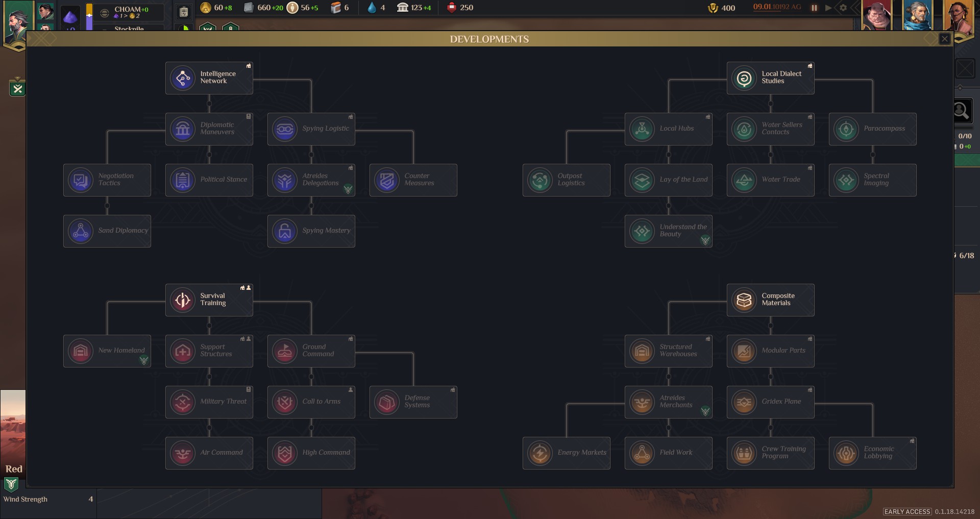Image resolution: width=980 pixels, height=519 pixels.
Task: Select the Air Command development icon
Action: 183,453
